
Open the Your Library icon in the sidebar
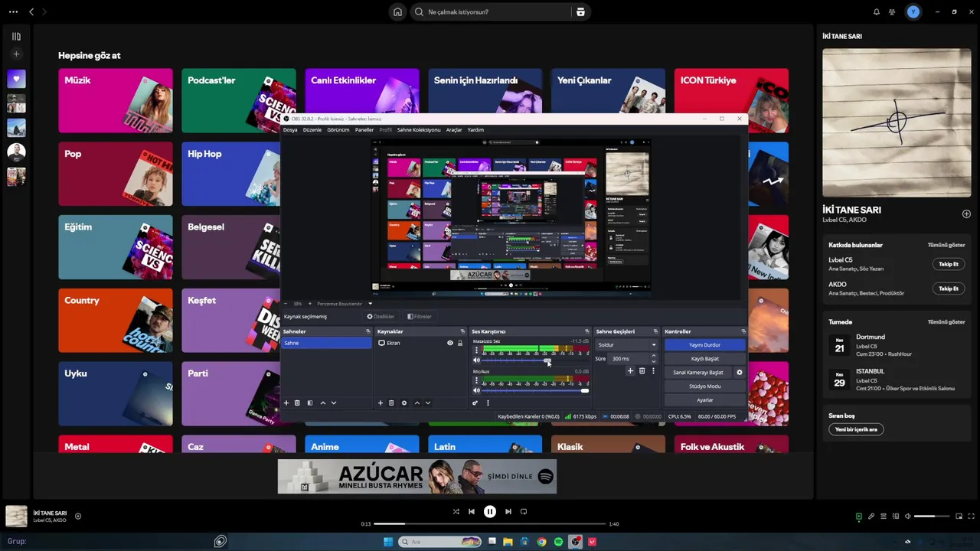[x=16, y=36]
